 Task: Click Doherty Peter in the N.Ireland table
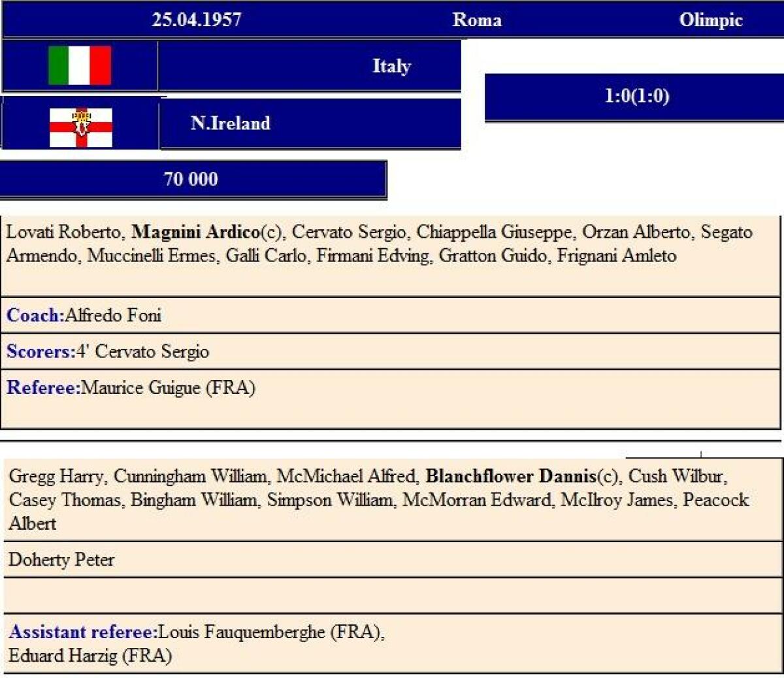[61, 560]
